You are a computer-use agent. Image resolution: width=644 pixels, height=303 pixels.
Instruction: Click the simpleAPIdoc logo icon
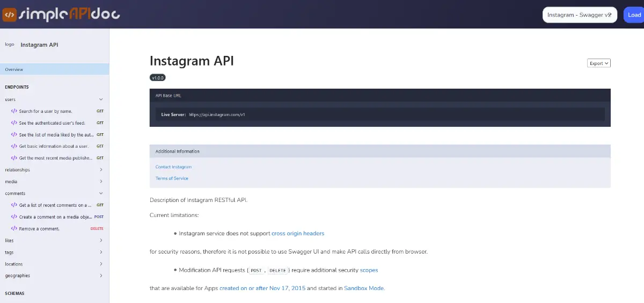[x=10, y=15]
